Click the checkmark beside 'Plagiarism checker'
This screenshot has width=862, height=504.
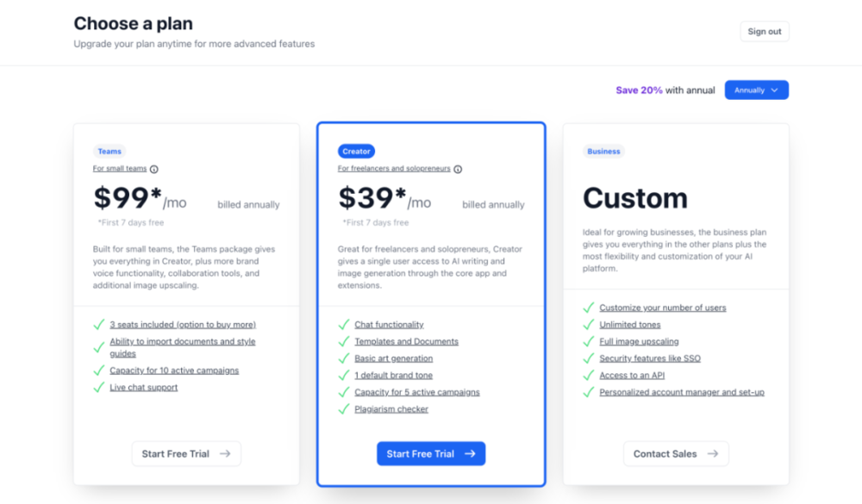coord(344,409)
